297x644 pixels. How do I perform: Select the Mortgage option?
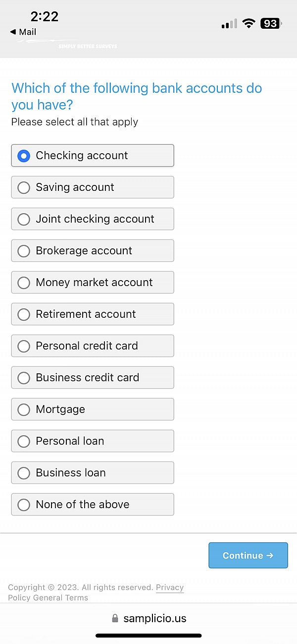(93, 410)
